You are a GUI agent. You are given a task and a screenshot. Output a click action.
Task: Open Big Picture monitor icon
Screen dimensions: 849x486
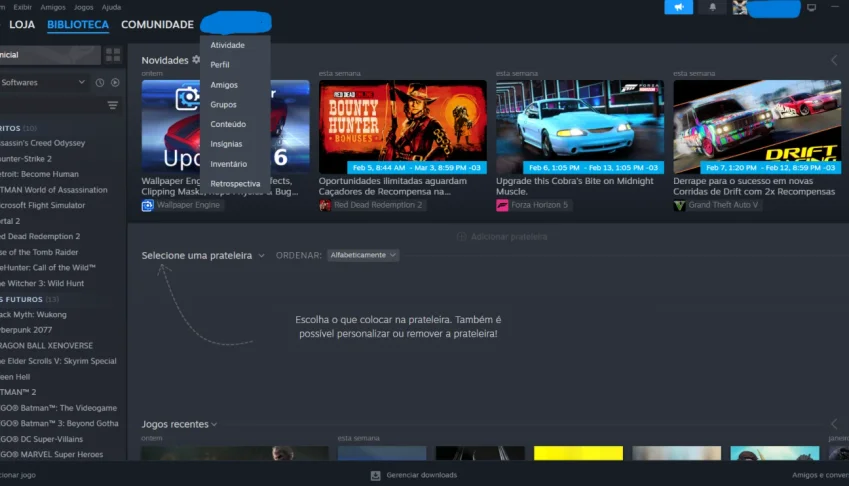point(811,8)
